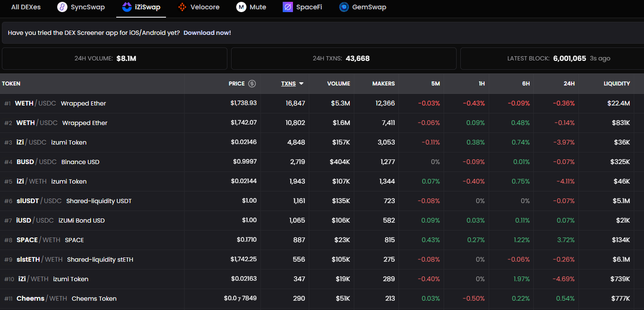Select the Velocore flame icon

pyautogui.click(x=182, y=7)
